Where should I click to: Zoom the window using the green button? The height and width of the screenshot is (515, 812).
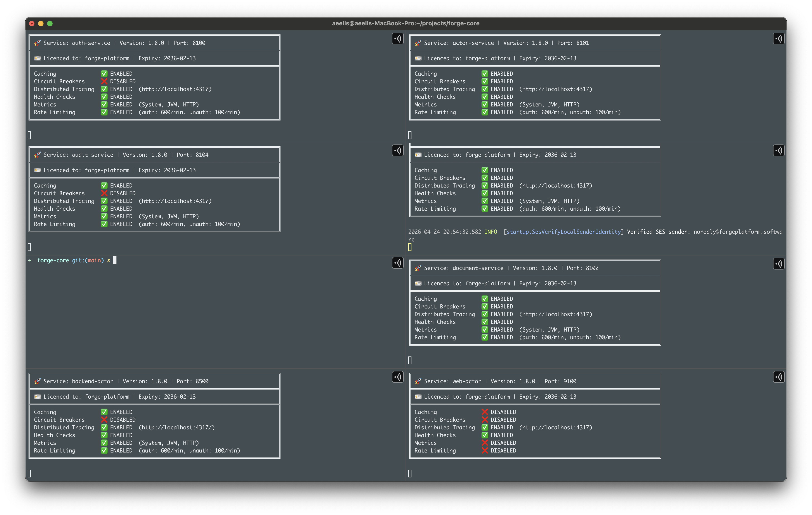pyautogui.click(x=50, y=23)
